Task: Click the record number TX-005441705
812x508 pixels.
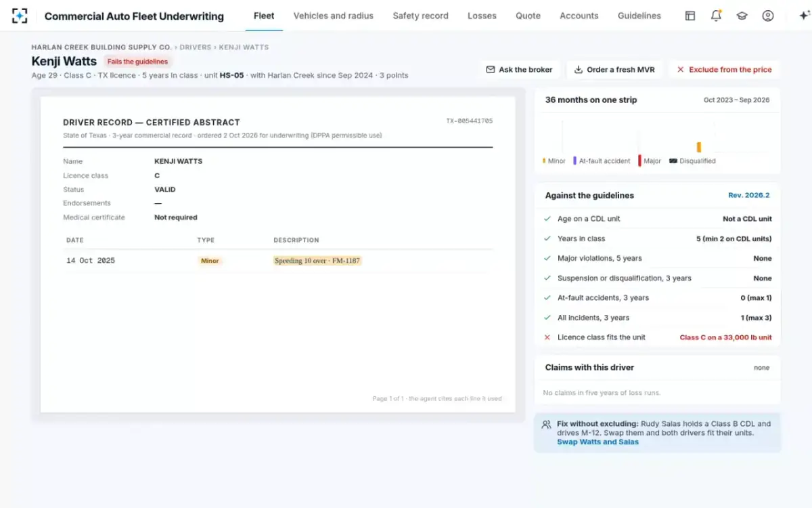Action: [x=470, y=121]
